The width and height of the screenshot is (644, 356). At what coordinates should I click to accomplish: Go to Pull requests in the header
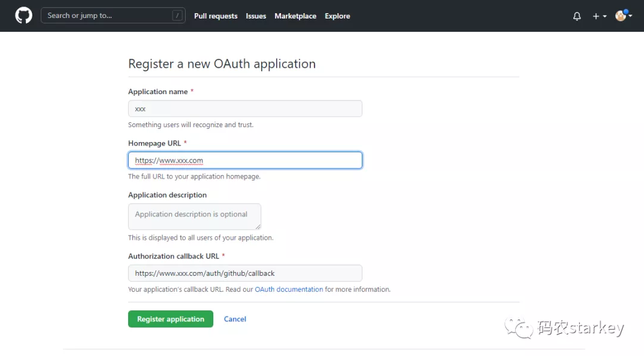pos(216,16)
